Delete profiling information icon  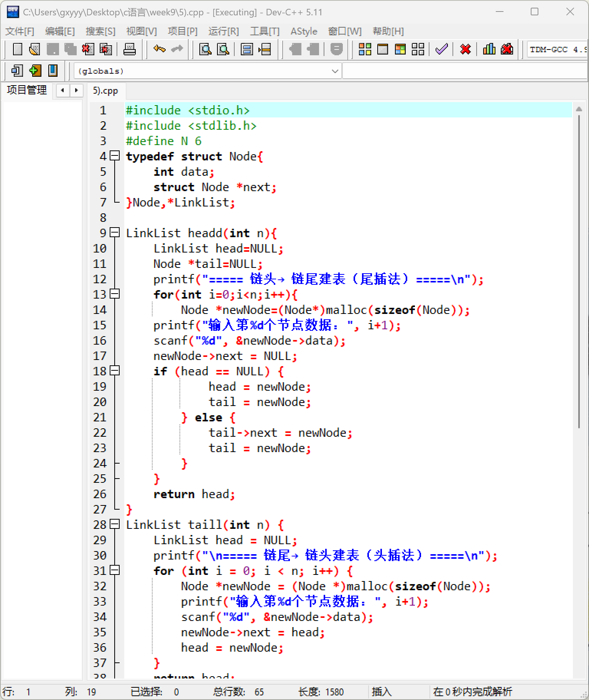tap(507, 49)
